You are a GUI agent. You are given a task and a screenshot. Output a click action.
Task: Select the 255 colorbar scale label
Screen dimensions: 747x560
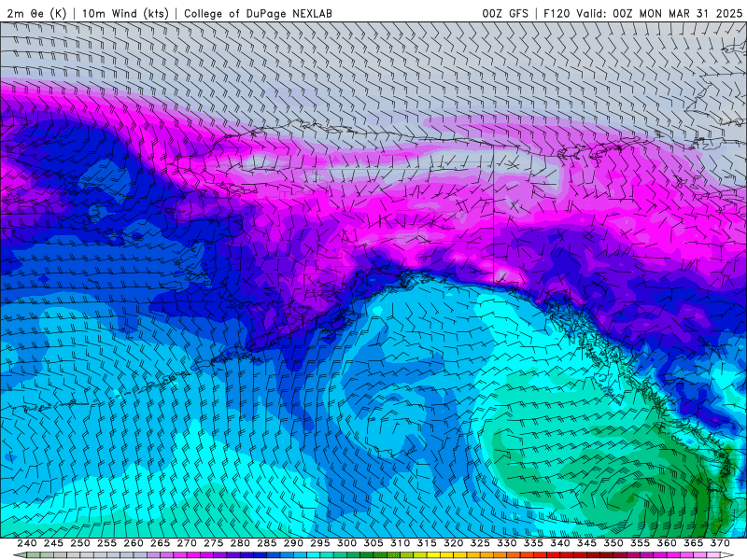click(x=106, y=543)
